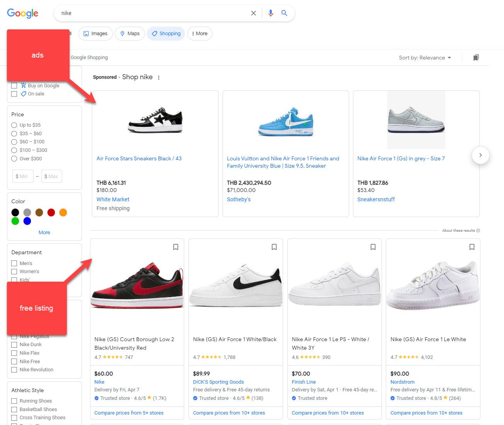Bookmark the Nike Air Force 1 Le White
The height and width of the screenshot is (425, 504).
point(472,247)
